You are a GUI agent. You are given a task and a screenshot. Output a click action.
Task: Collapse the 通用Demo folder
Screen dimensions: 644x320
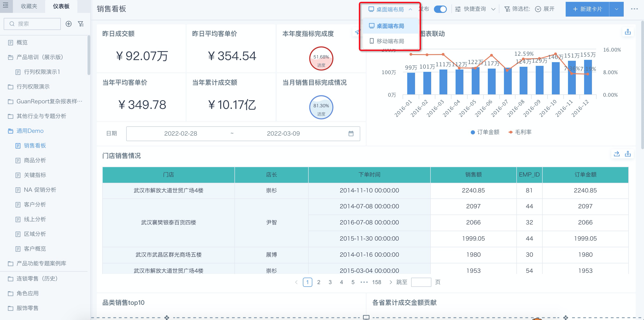tap(30, 131)
